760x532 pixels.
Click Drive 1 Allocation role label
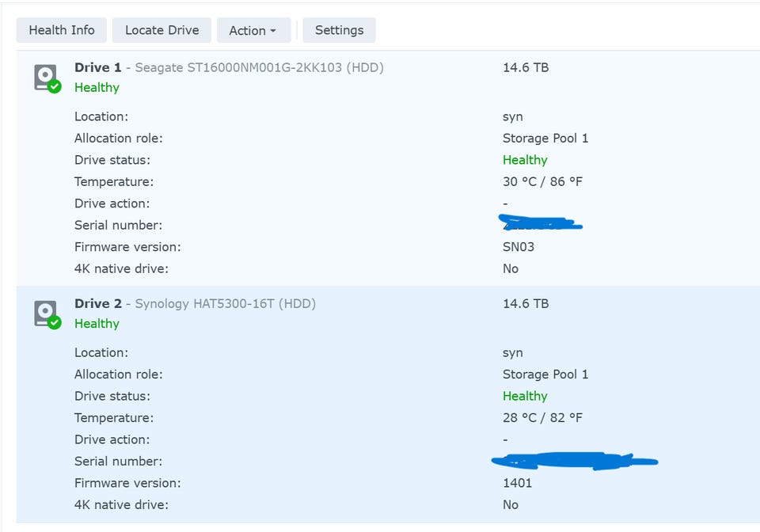[118, 138]
